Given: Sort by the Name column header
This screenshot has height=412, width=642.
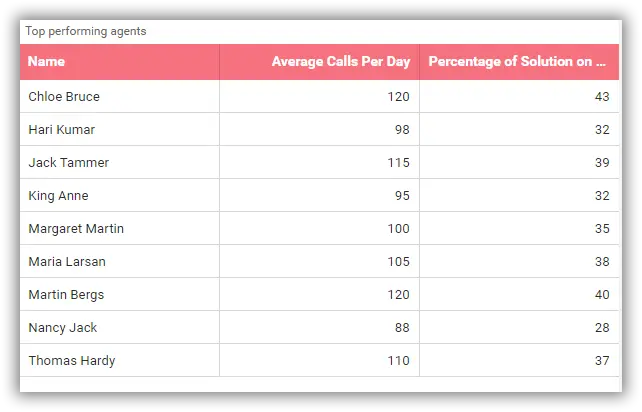Looking at the screenshot, I should click(x=47, y=62).
